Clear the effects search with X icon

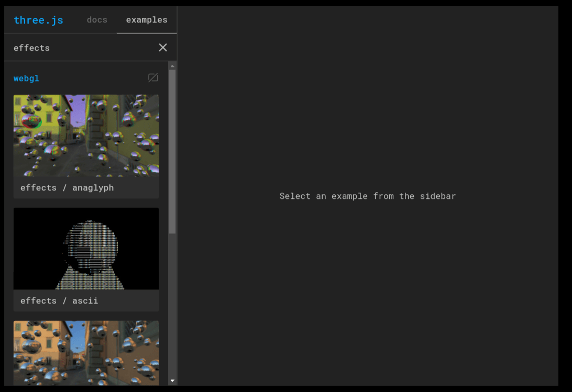163,48
